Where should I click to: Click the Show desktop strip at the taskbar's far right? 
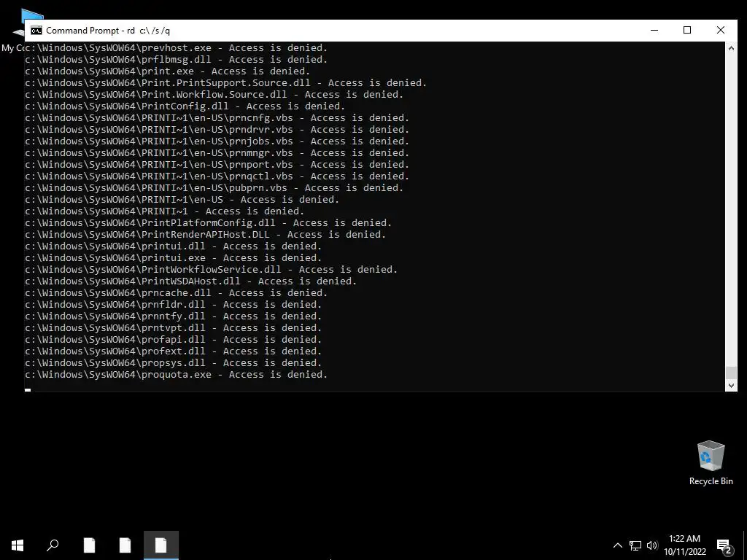(x=745, y=545)
